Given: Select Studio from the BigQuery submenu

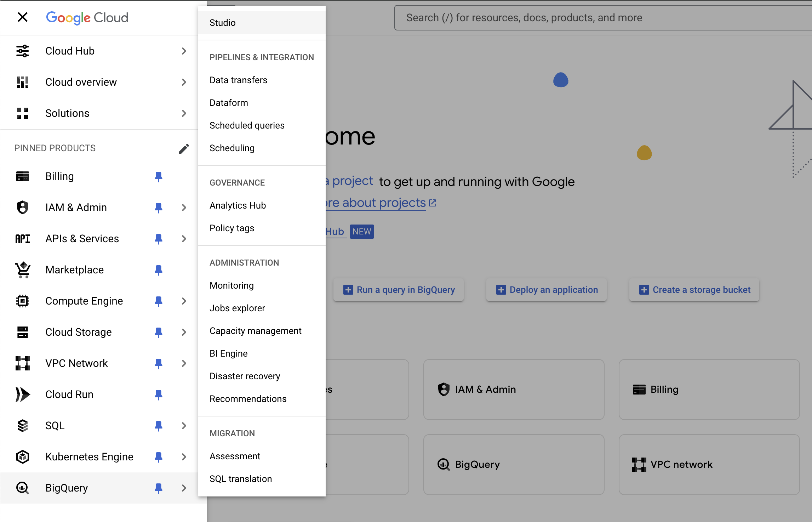Looking at the screenshot, I should tap(223, 23).
